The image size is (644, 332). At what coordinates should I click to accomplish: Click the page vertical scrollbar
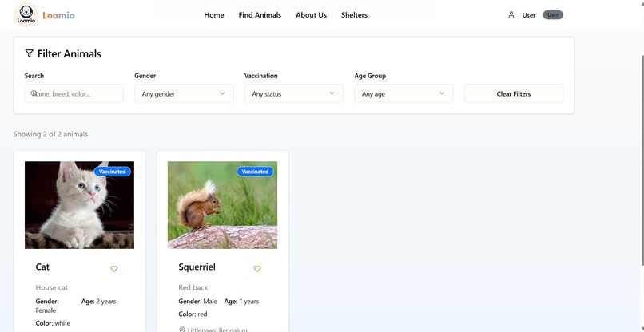tap(641, 160)
